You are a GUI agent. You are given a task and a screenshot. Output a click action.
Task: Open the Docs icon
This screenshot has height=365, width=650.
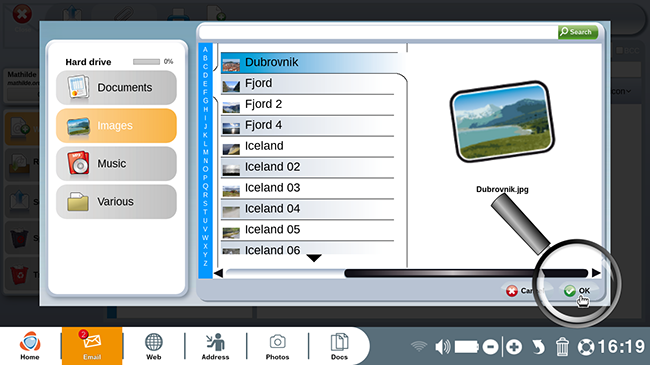pos(339,346)
